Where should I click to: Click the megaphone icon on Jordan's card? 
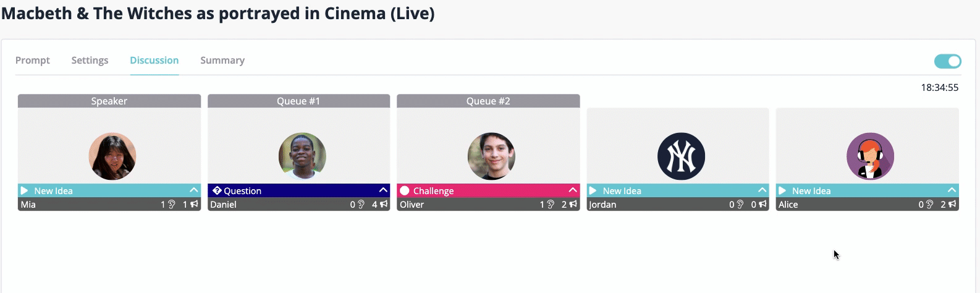pyautogui.click(x=762, y=204)
